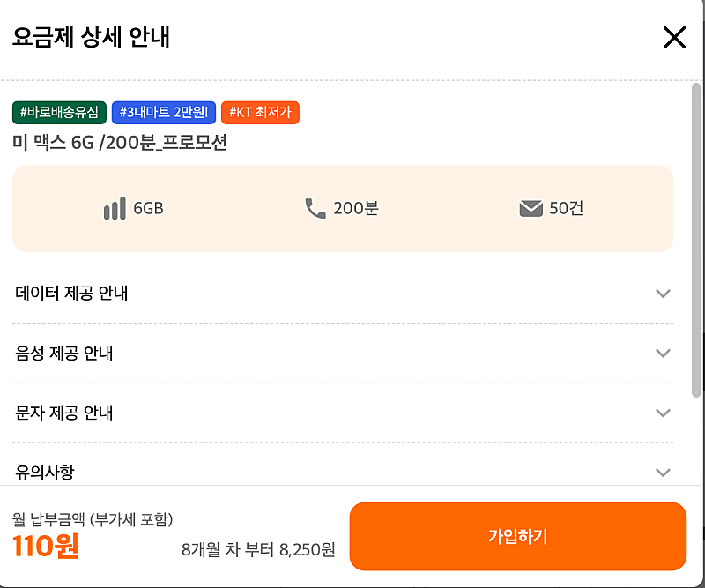Select the #바로배송유심 tag
Screen dimensions: 705x588
60,113
